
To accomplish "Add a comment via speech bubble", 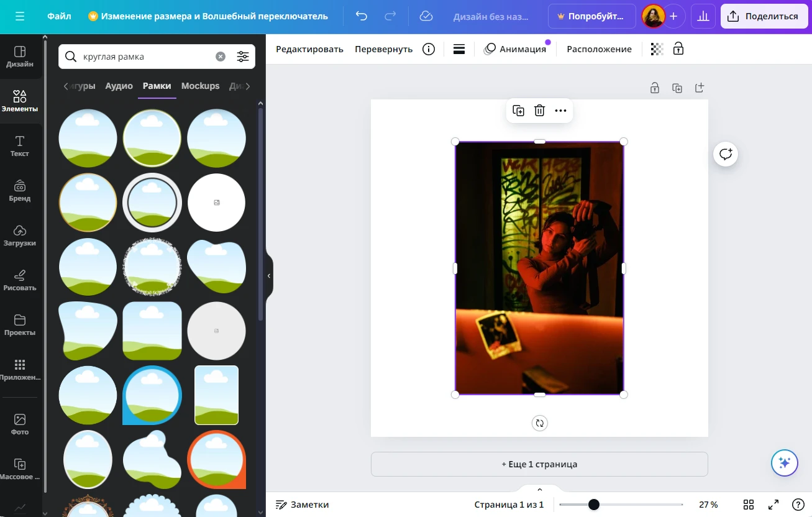I will [726, 153].
